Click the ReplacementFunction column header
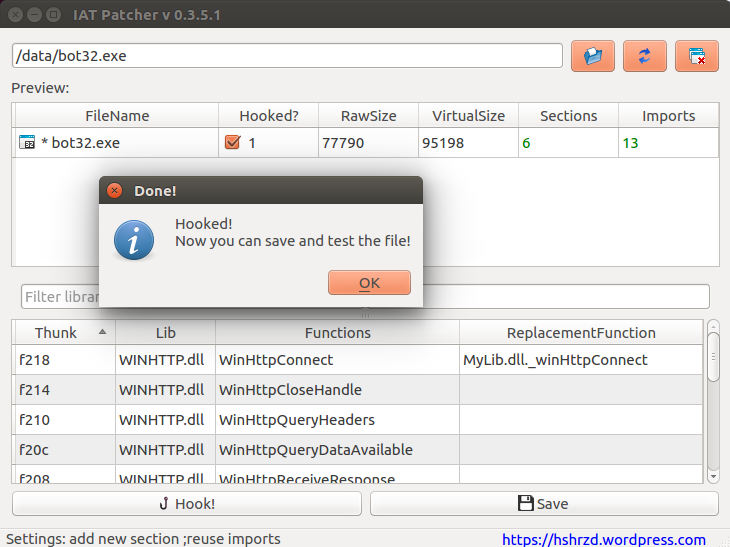 click(x=581, y=333)
